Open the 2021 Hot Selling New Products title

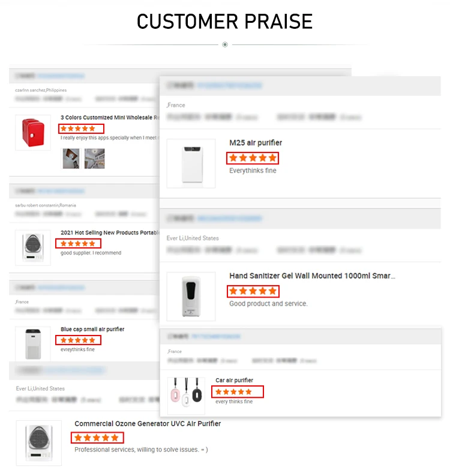tap(110, 233)
